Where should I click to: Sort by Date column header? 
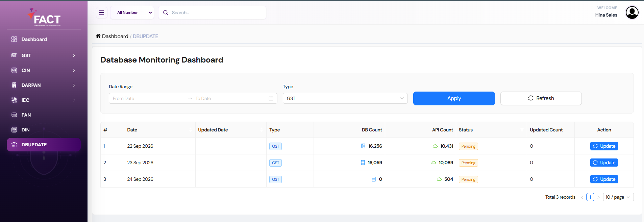pyautogui.click(x=159, y=130)
